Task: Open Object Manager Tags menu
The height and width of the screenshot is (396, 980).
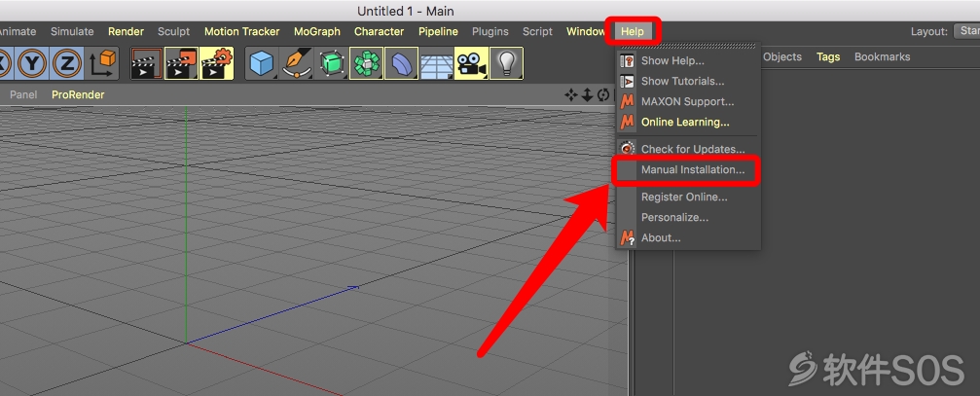Action: [x=828, y=56]
